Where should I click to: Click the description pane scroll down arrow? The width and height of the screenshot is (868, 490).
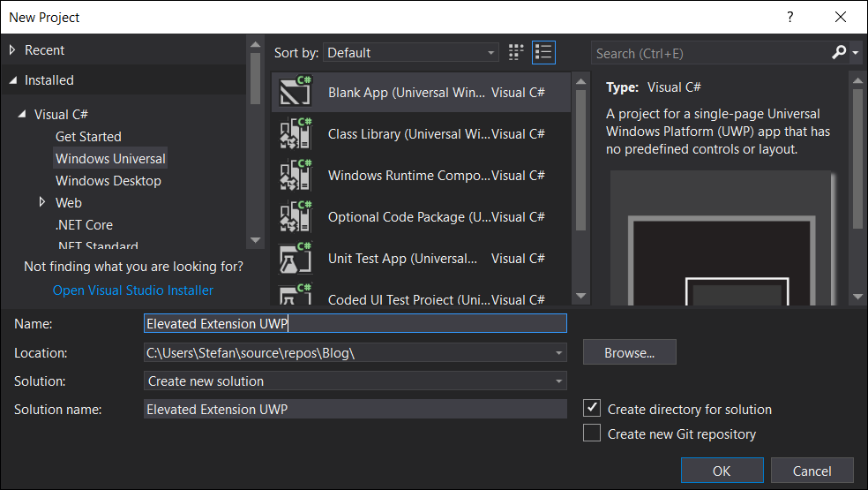(x=858, y=297)
